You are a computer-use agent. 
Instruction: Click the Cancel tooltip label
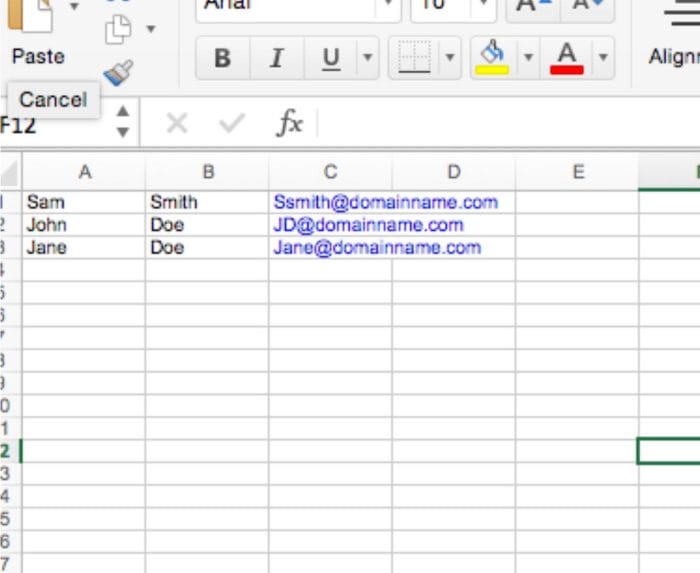click(x=54, y=100)
